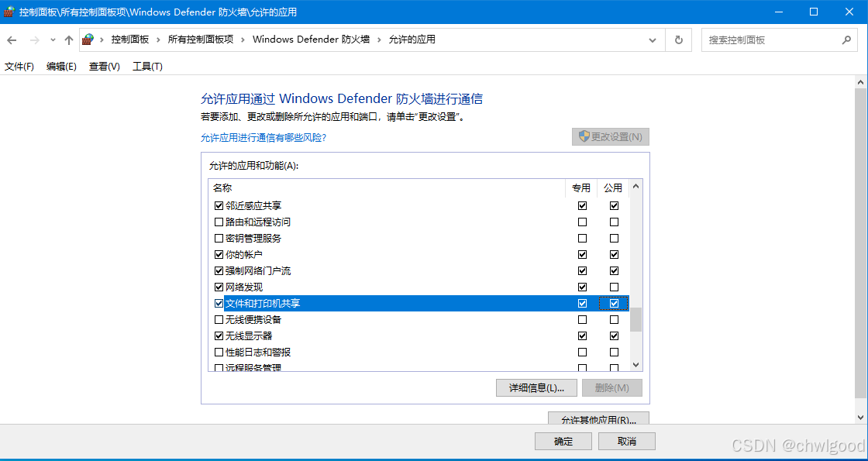Disable 专用 checkbox for 邻近感应共享
The width and height of the screenshot is (868, 461).
582,206
